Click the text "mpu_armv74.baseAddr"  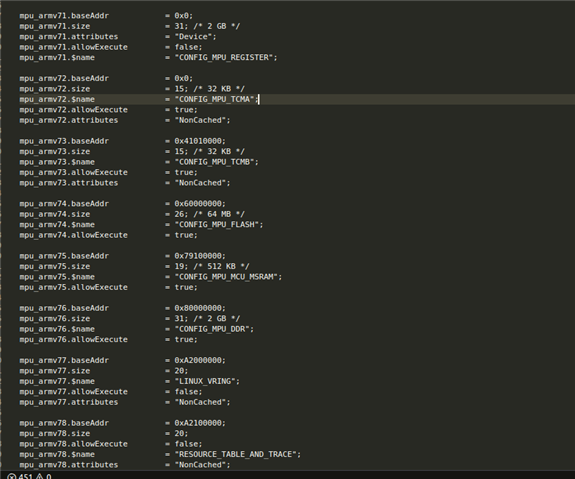pos(64,204)
